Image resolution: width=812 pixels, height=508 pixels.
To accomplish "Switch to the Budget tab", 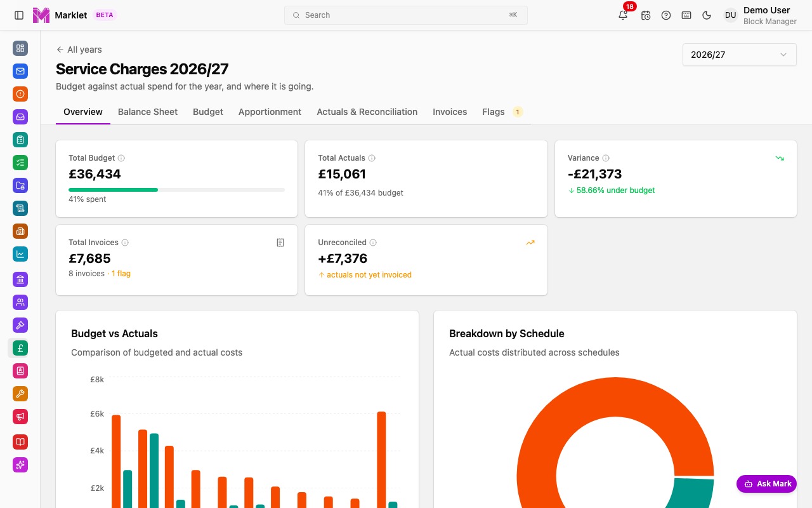I will tap(208, 112).
